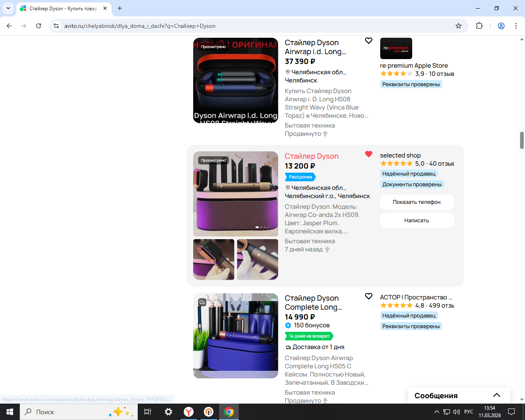Open АСТОР | Пространство seller page
The image size is (525, 420).
[x=416, y=297]
